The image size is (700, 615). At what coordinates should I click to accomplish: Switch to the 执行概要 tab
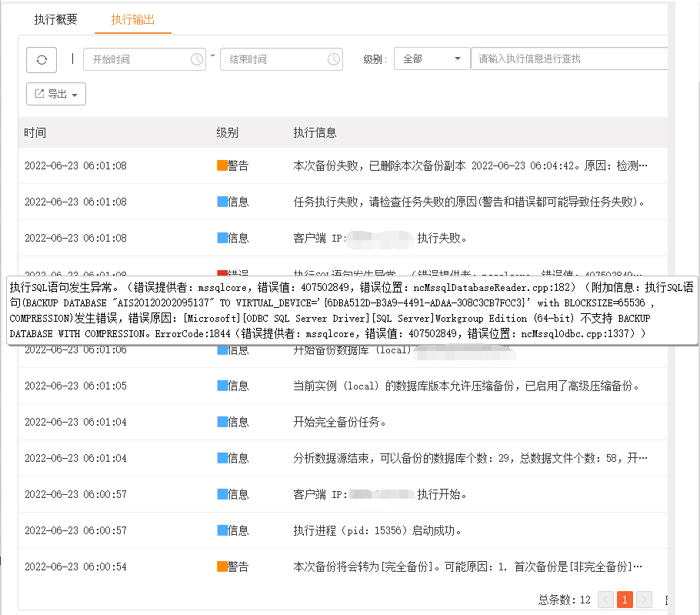[x=56, y=19]
